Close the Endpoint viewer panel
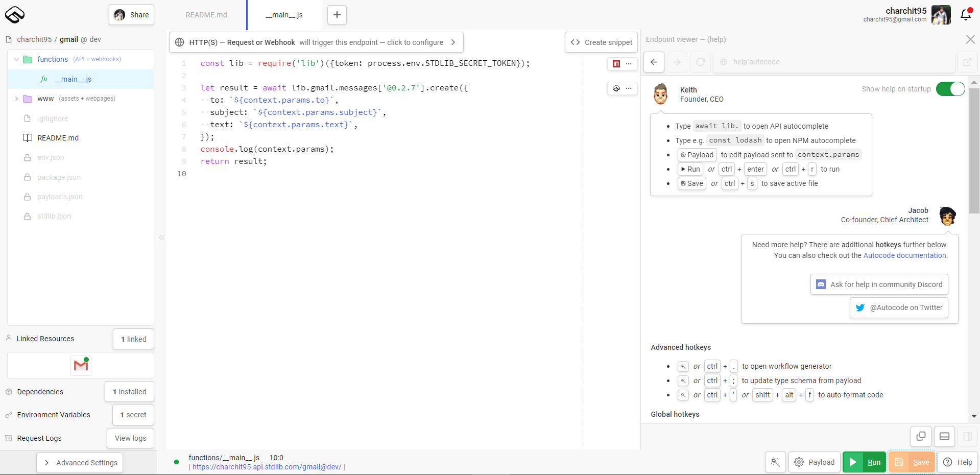The height and width of the screenshot is (475, 980). [970, 39]
